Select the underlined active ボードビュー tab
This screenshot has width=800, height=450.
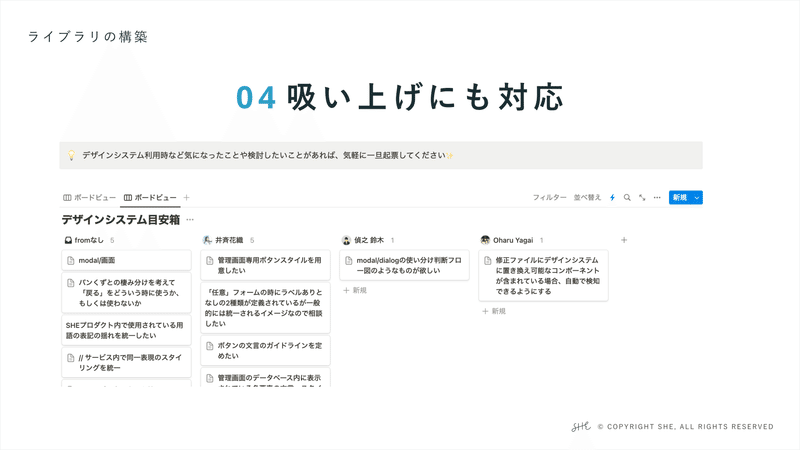click(151, 197)
